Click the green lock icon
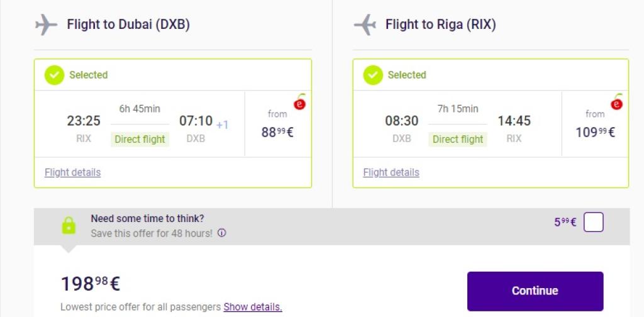Viewport: 644px width, 317px height. click(68, 225)
